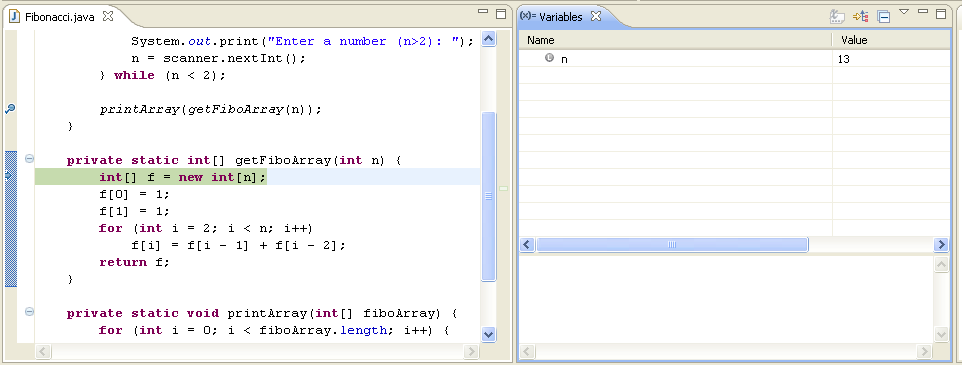Collapse the getFiboArray method fold marker
Viewport: 962px width, 365px height.
pos(29,159)
